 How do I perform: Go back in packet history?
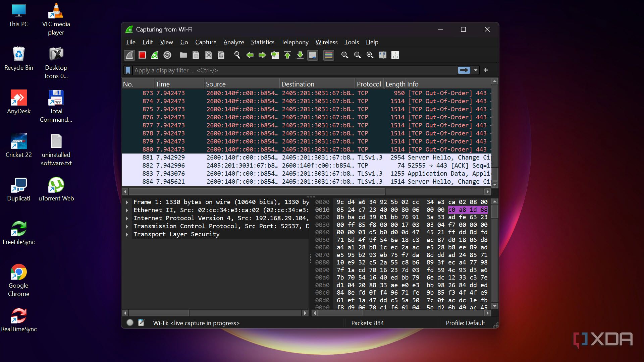tap(250, 55)
